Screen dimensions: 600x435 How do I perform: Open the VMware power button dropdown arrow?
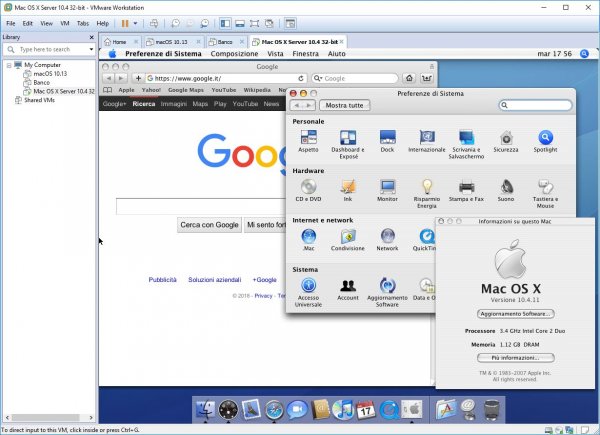click(x=136, y=22)
